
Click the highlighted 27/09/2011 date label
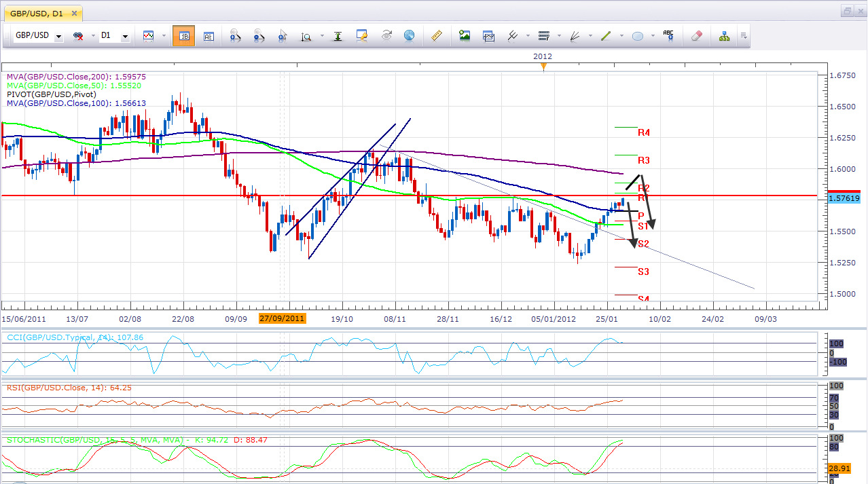(283, 318)
